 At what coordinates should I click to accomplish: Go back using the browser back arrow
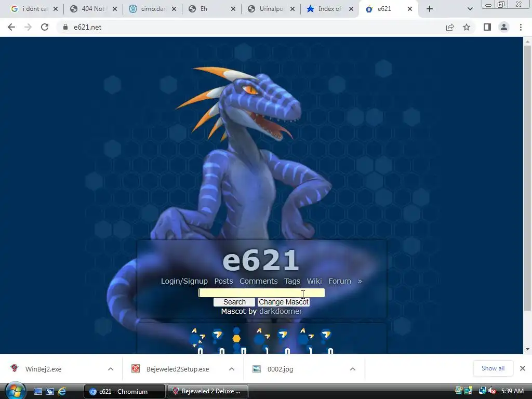point(11,27)
